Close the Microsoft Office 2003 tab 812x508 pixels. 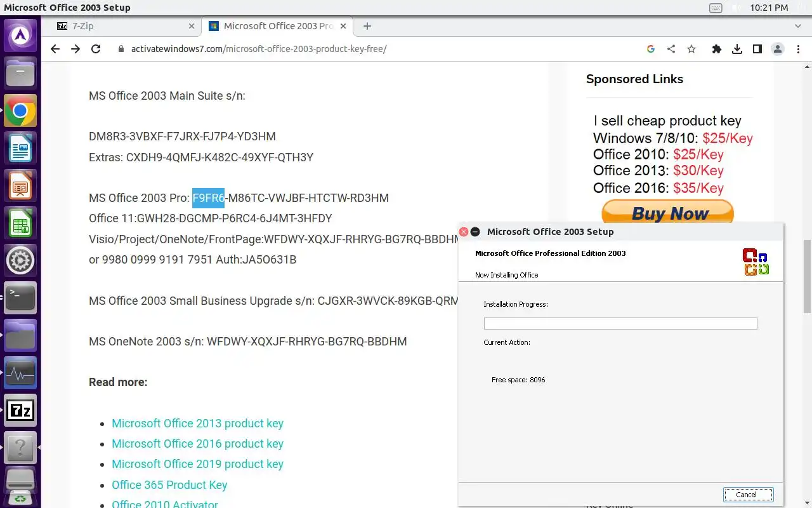click(x=343, y=26)
